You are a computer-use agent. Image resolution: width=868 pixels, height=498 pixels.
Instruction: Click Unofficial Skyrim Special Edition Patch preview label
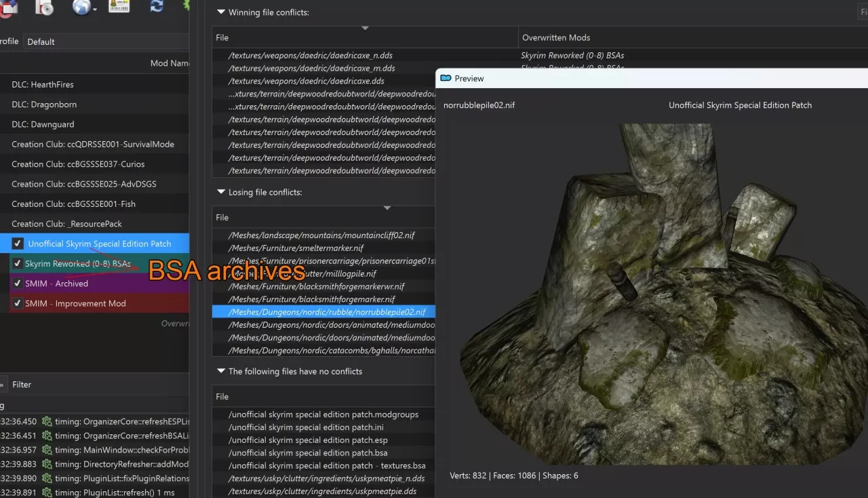click(x=740, y=105)
